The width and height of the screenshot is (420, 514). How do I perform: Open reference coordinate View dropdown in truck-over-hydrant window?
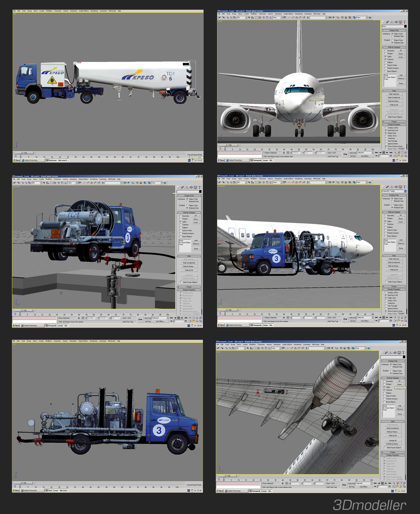[x=72, y=183]
